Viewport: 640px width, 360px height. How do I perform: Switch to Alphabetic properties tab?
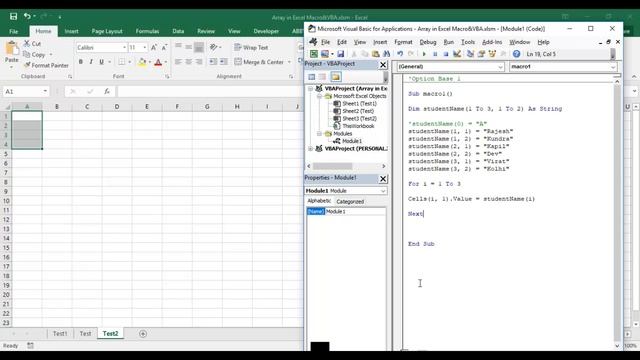319,201
